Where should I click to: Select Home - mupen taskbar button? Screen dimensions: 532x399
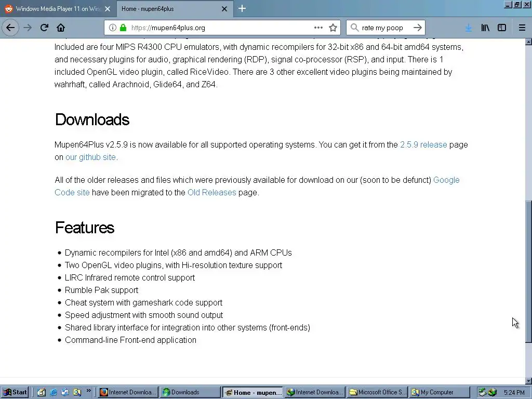253,393
